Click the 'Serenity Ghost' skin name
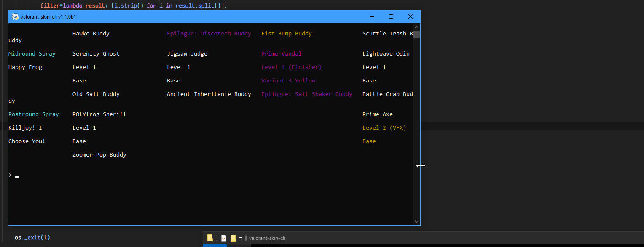 coord(96,54)
